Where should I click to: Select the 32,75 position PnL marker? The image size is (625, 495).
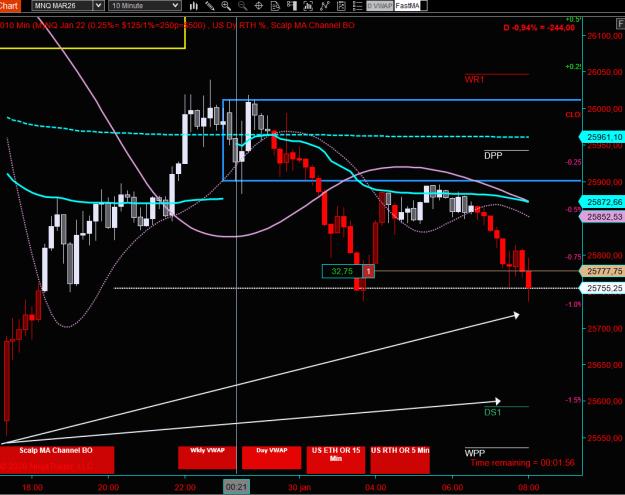(x=342, y=271)
